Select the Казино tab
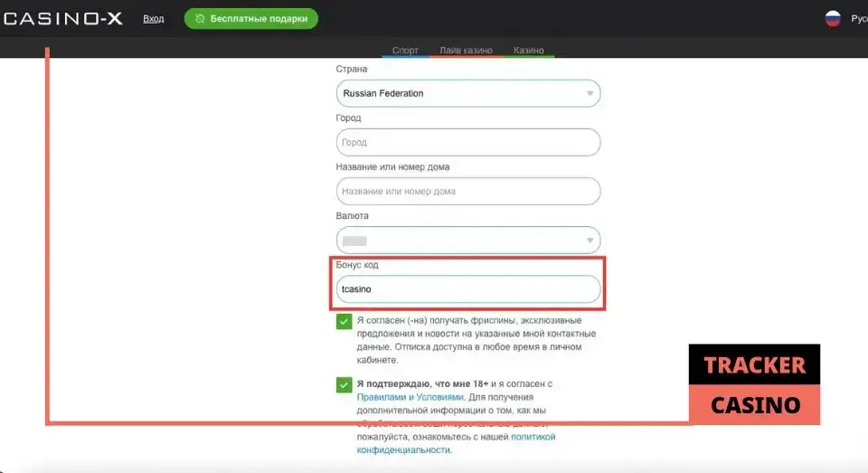The image size is (868, 473). coord(528,51)
